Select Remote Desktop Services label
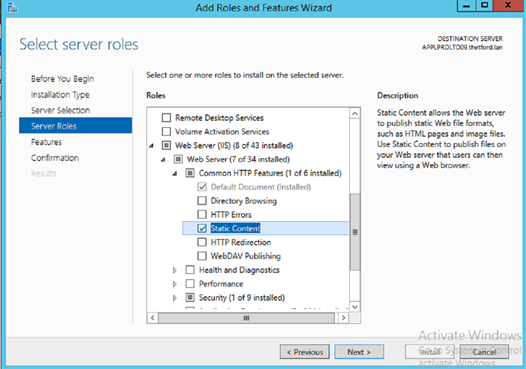This screenshot has width=526, height=369. 219,118
